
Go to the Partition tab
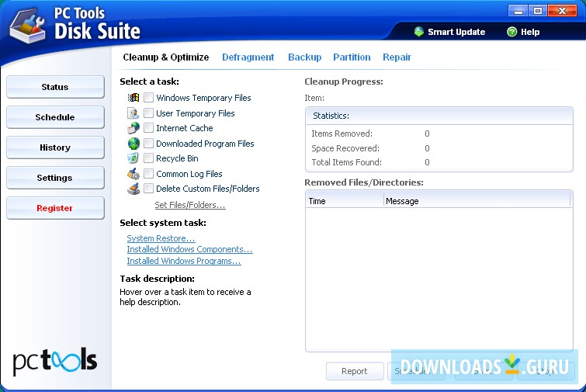352,57
